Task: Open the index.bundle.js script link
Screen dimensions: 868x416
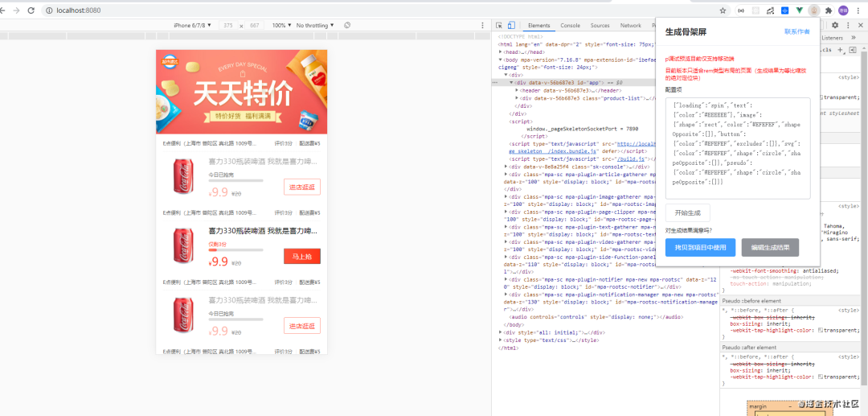Action: 552,150
